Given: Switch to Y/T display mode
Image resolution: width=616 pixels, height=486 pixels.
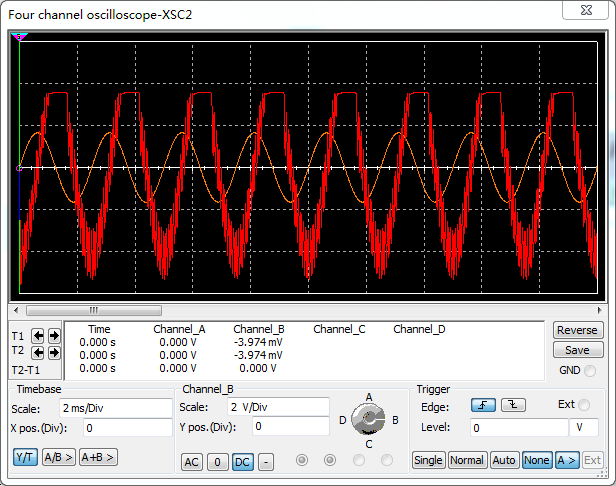Looking at the screenshot, I should click(25, 457).
